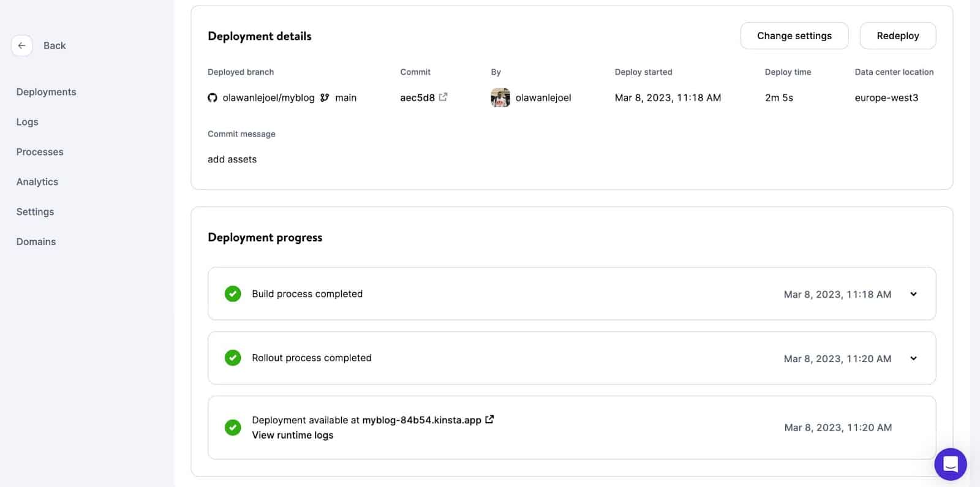Screen dimensions: 980x487
Task: Open Analytics in the sidebar
Action: point(37,182)
